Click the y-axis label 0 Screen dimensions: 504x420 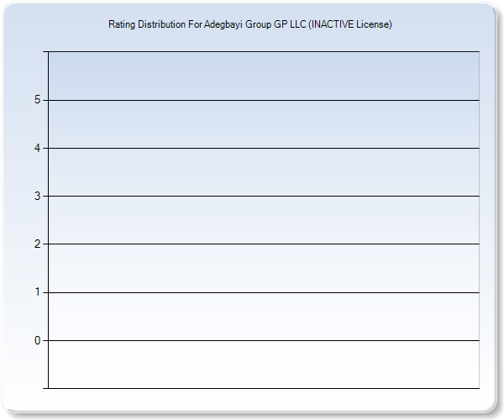[37, 340]
